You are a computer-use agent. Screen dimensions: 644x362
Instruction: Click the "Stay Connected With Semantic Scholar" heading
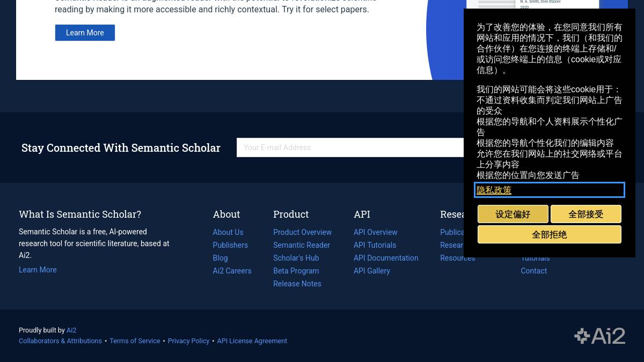(121, 147)
